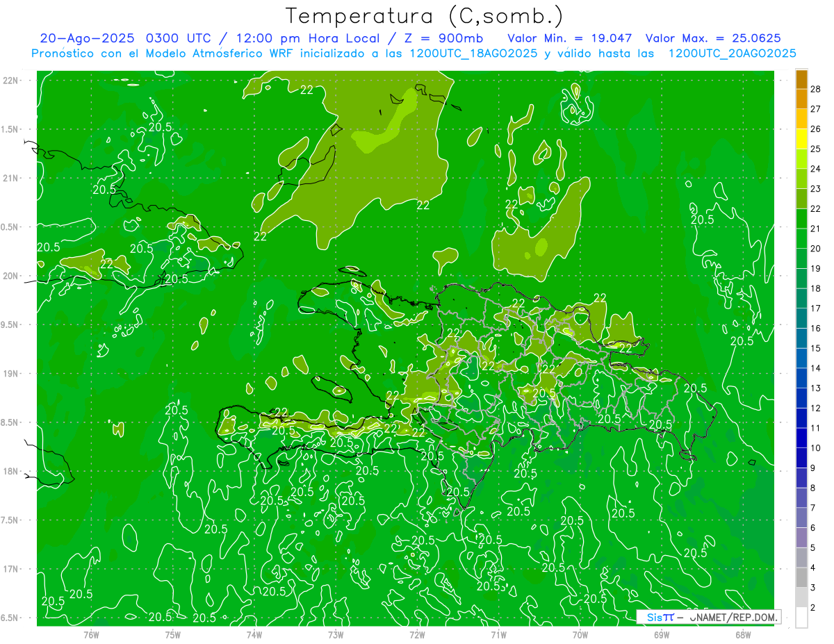
Task: Select the color bar scale label '18'
Action: point(816,288)
